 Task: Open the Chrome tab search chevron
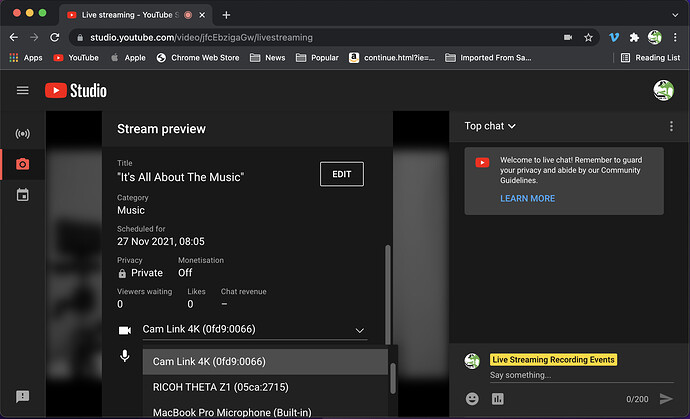coord(675,15)
